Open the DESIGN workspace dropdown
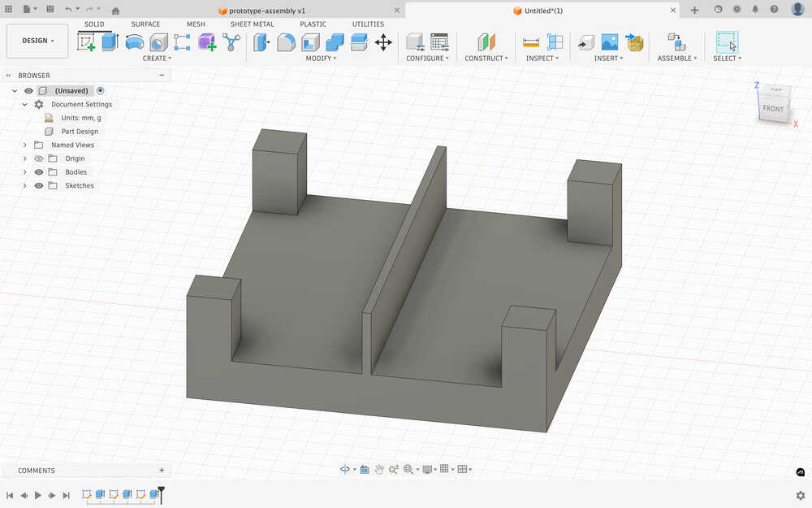Viewport: 812px width, 508px height. tap(37, 41)
